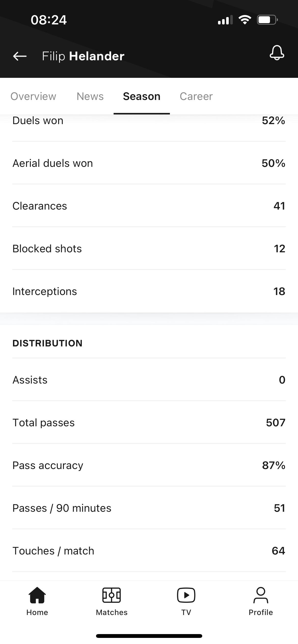Tap the home indicator bar
Viewport: 298px width, 644px height.
pos(149,636)
